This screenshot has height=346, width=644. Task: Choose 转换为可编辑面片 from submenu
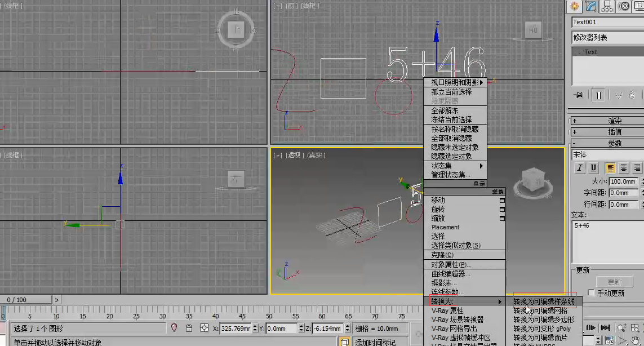(x=544, y=338)
